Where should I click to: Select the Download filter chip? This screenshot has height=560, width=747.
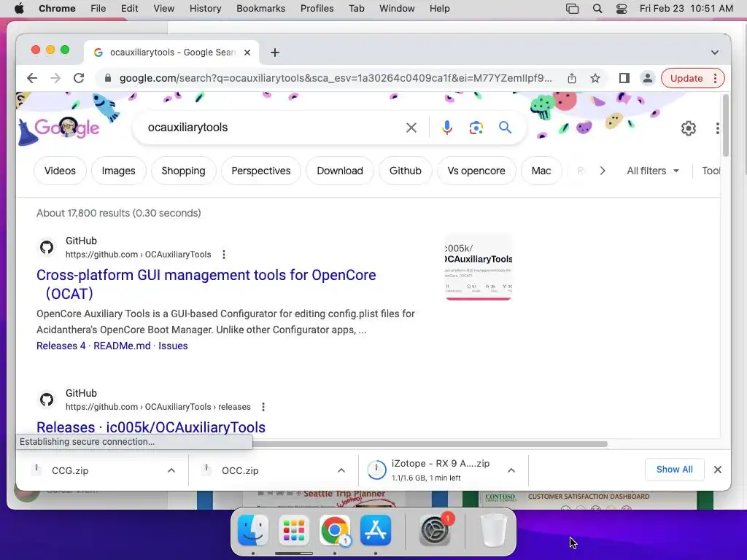click(340, 171)
